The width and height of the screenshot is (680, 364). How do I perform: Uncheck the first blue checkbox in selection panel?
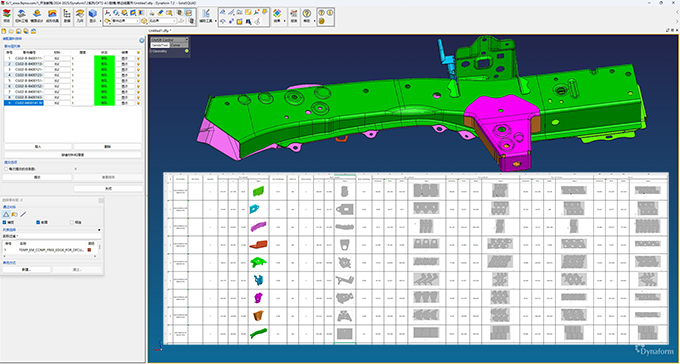(5, 222)
